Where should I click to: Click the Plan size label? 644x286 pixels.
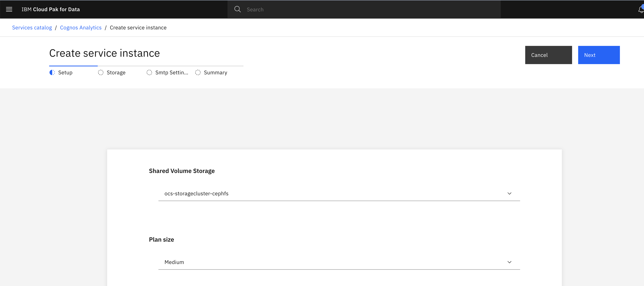coord(161,240)
